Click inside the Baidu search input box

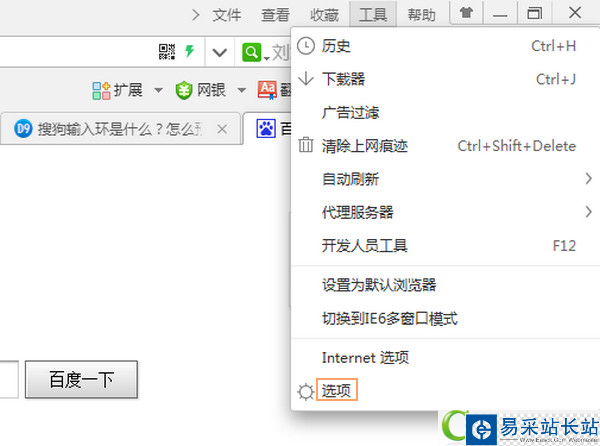pos(8,379)
